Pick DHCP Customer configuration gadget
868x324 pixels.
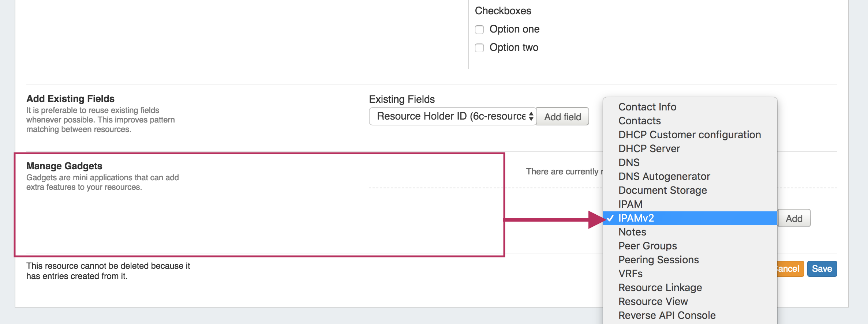point(689,135)
